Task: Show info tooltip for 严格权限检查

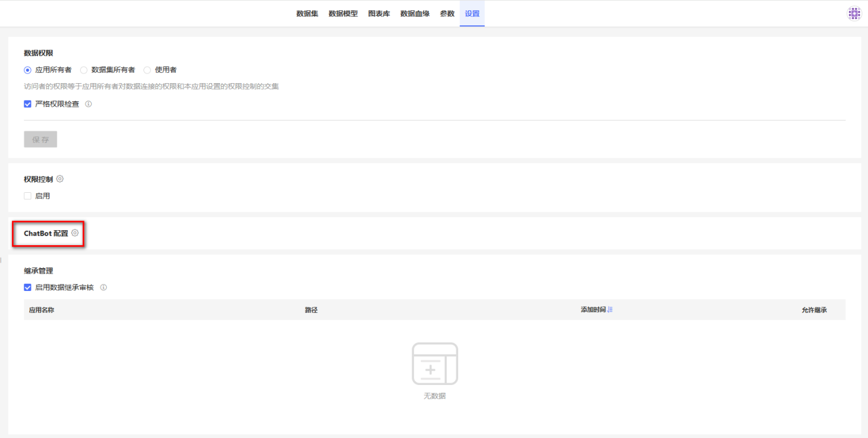Action: [89, 104]
